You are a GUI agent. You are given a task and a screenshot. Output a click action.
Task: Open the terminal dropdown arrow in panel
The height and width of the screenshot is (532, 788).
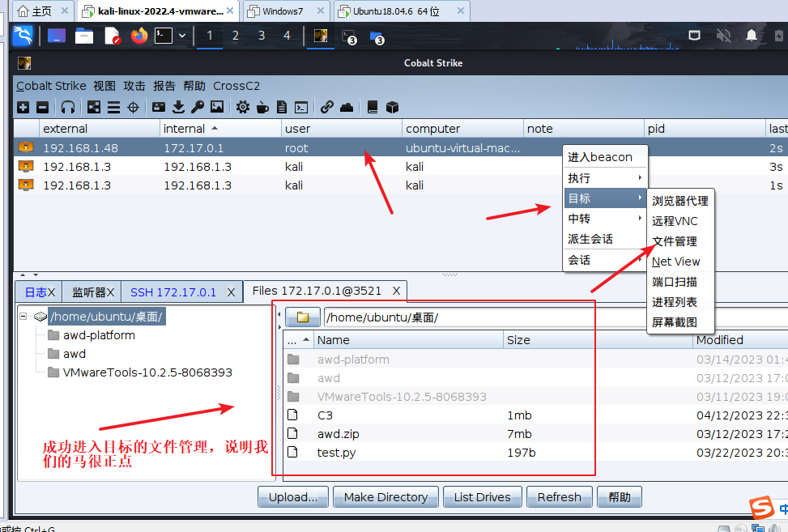point(182,36)
